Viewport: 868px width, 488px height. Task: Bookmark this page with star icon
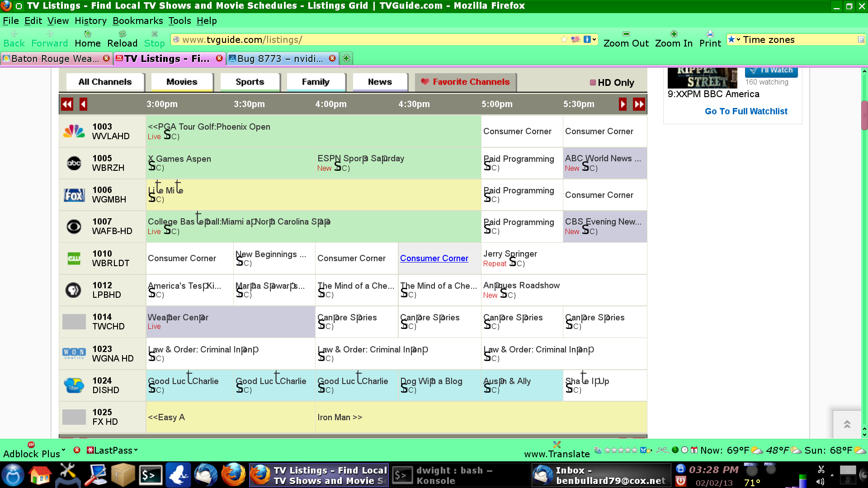coord(564,39)
